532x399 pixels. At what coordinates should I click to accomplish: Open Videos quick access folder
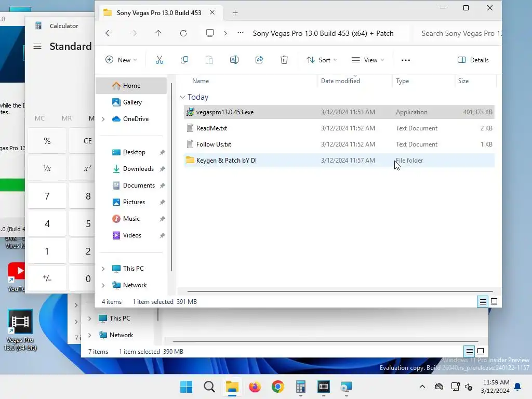(131, 235)
